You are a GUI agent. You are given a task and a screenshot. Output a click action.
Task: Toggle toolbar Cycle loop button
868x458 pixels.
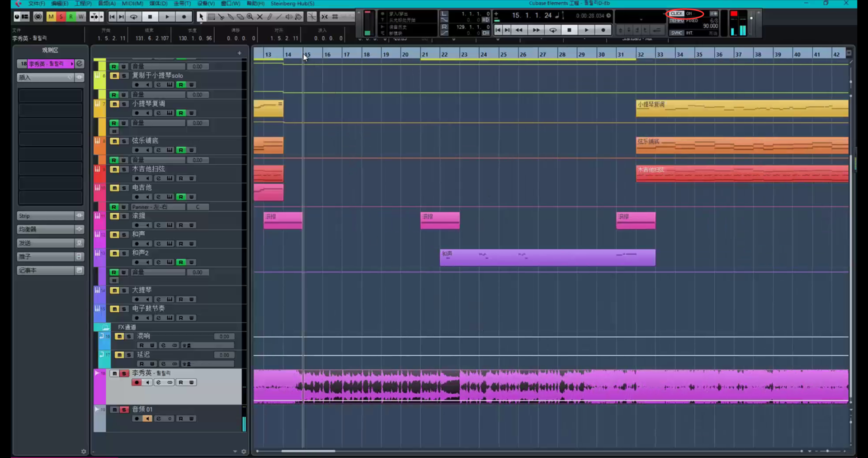(x=134, y=17)
